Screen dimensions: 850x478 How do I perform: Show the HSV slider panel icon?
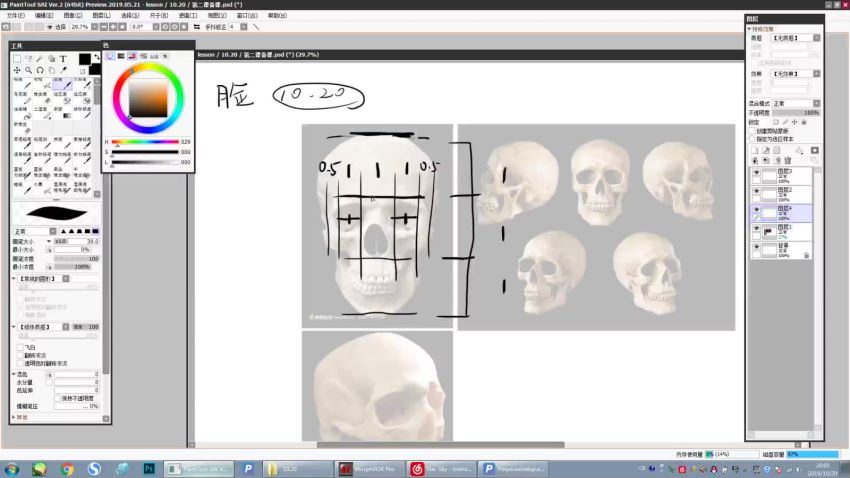(x=132, y=56)
